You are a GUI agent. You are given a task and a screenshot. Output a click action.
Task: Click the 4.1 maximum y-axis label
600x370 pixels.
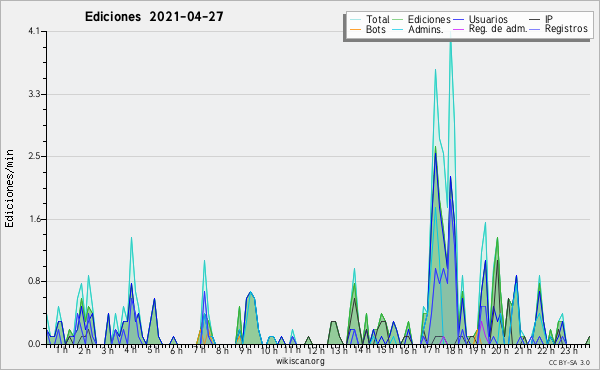[34, 31]
